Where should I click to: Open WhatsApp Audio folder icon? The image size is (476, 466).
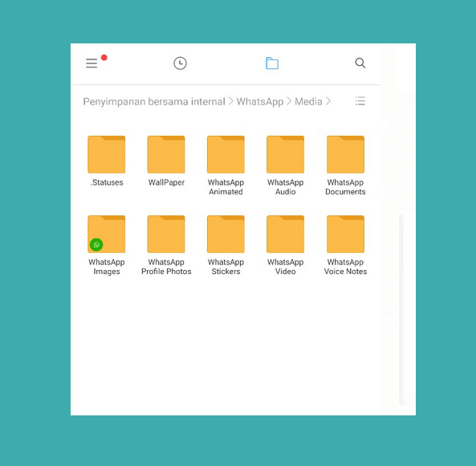285,154
